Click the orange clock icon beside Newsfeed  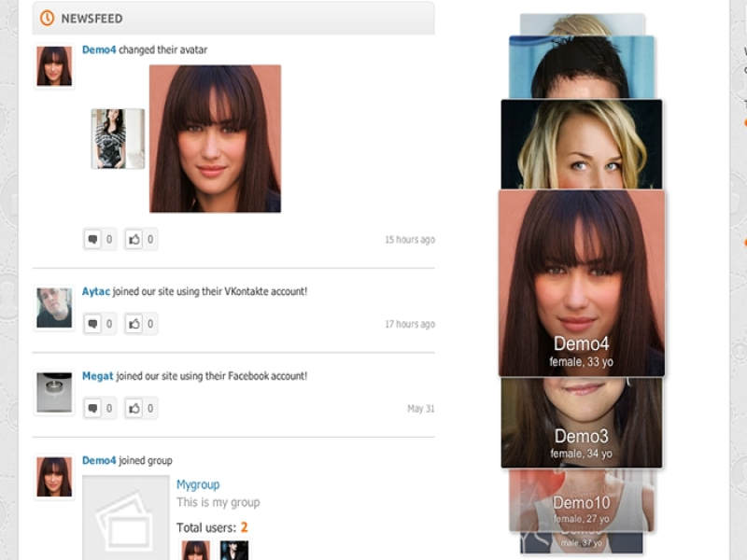47,18
